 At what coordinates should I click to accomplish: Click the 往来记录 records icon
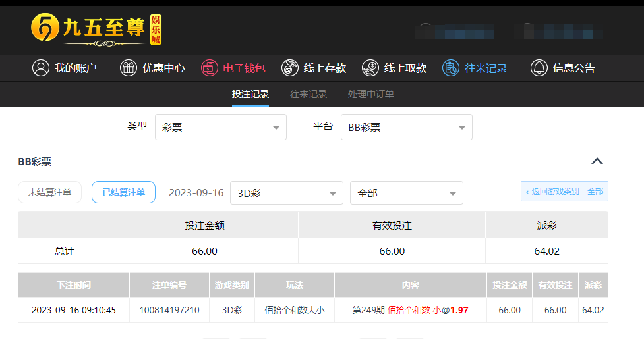tap(451, 68)
